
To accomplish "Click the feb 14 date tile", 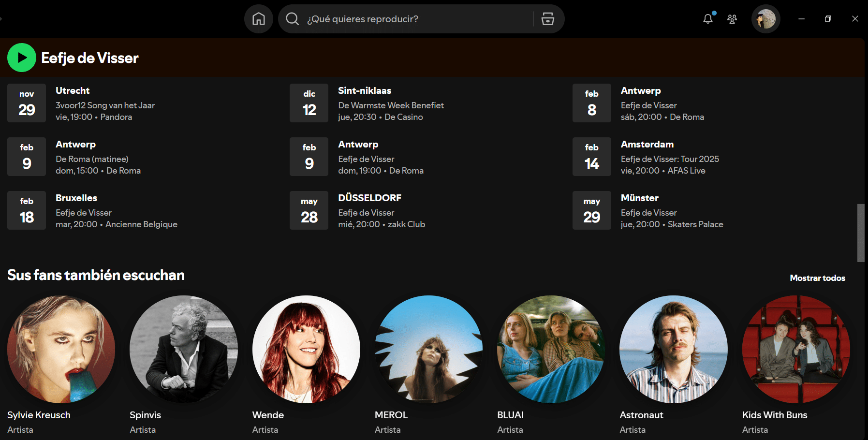I will [x=592, y=157].
